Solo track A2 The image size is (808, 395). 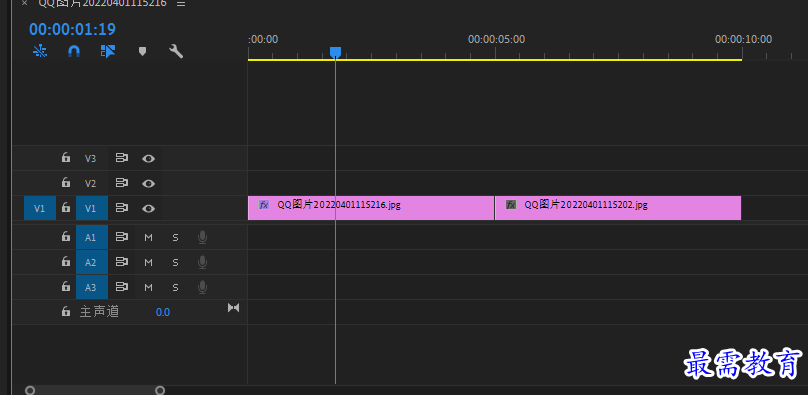click(x=175, y=263)
